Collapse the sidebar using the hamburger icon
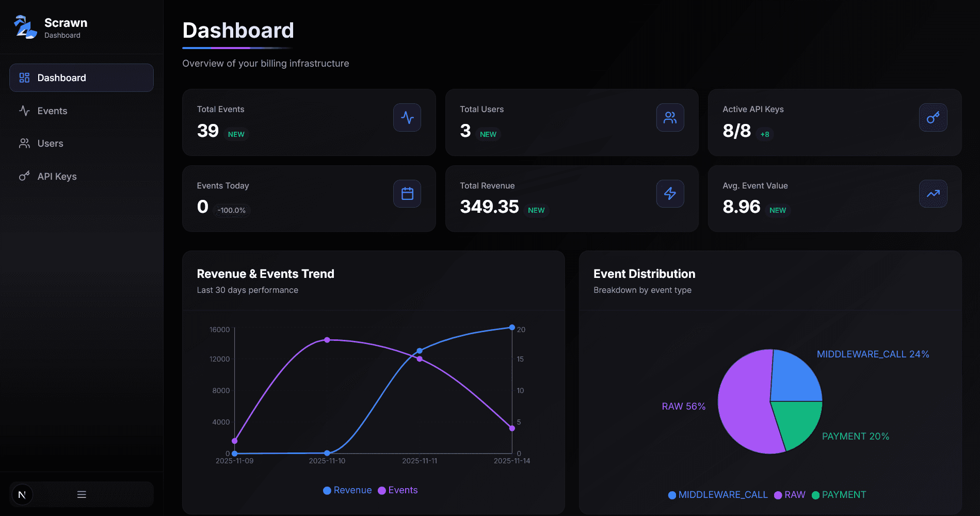 [x=81, y=494]
